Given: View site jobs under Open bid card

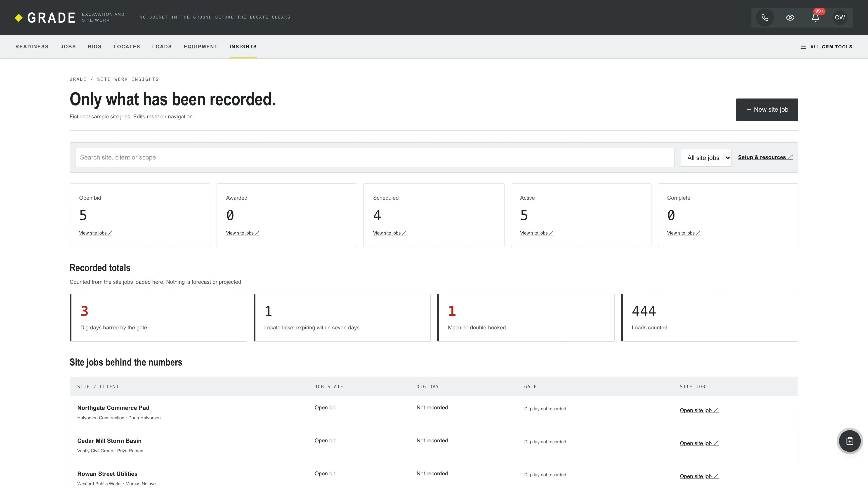Looking at the screenshot, I should pos(96,233).
